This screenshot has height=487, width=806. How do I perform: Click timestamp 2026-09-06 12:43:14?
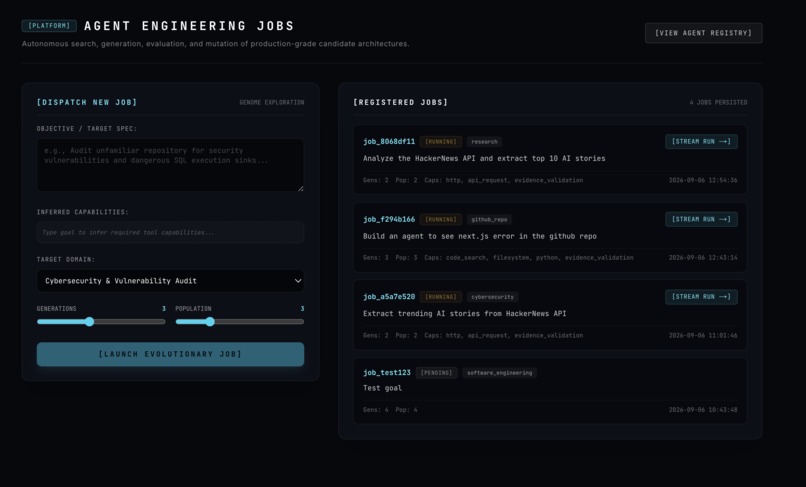[x=703, y=258]
